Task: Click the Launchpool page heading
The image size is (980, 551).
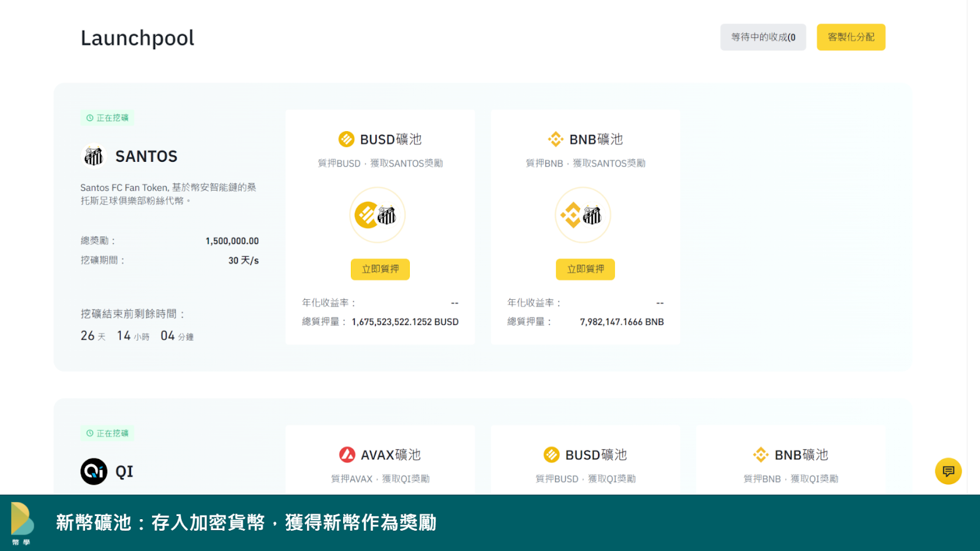Action: tap(137, 38)
